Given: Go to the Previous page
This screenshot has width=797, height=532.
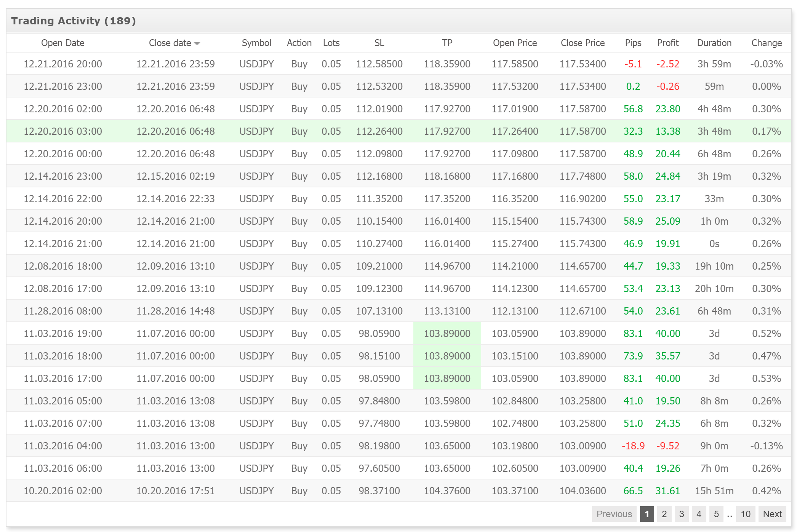Looking at the screenshot, I should pos(614,514).
